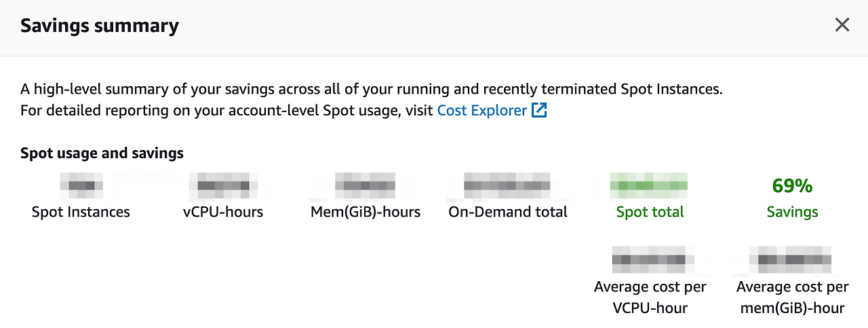
Task: Close the Savings summary dialog
Action: [x=842, y=26]
